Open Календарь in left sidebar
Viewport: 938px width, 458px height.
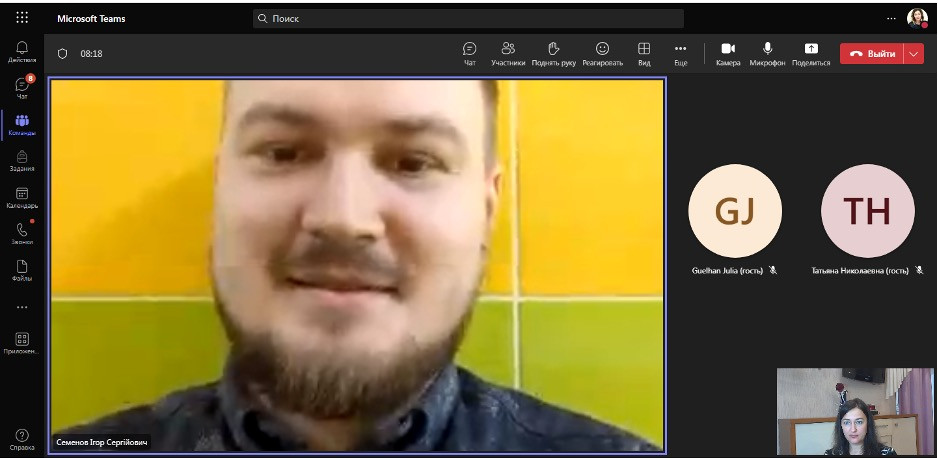coord(22,197)
